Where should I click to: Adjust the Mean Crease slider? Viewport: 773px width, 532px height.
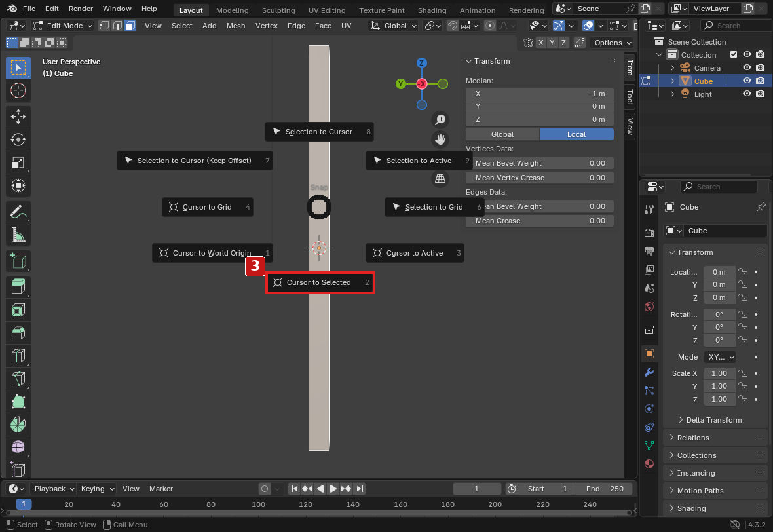[540, 221]
